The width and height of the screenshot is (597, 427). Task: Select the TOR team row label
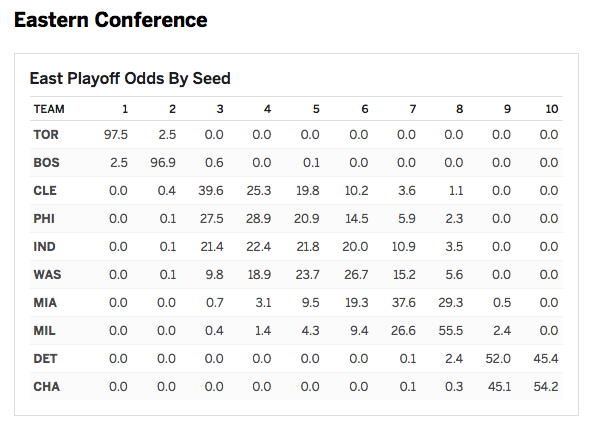(46, 135)
